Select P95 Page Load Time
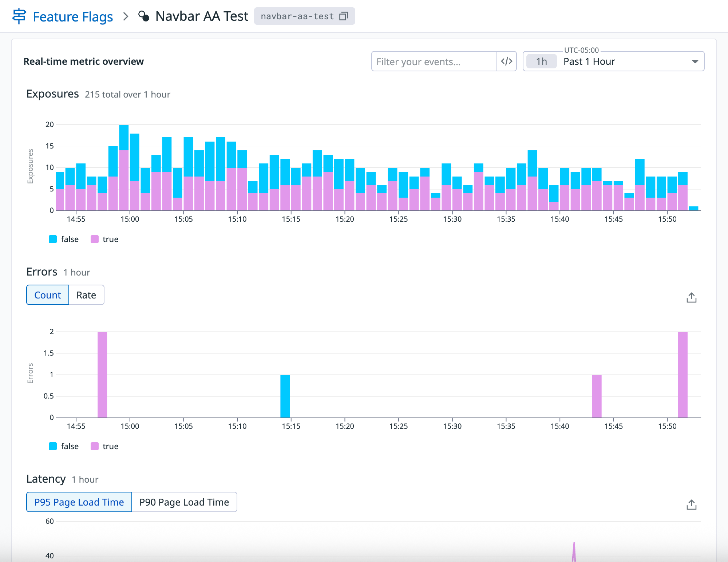 (x=79, y=502)
